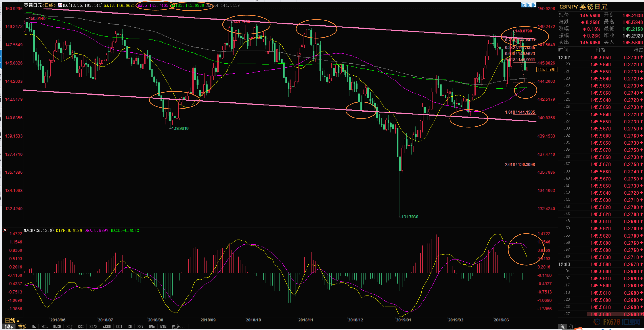
Task: Select the highlighted latest tick 145.5600
Action: click(x=615, y=314)
